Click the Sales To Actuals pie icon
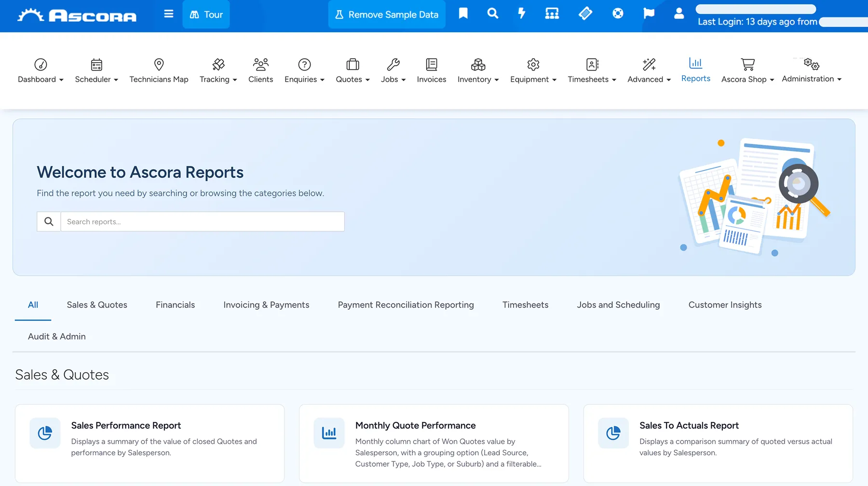This screenshot has width=868, height=486. tap(613, 433)
